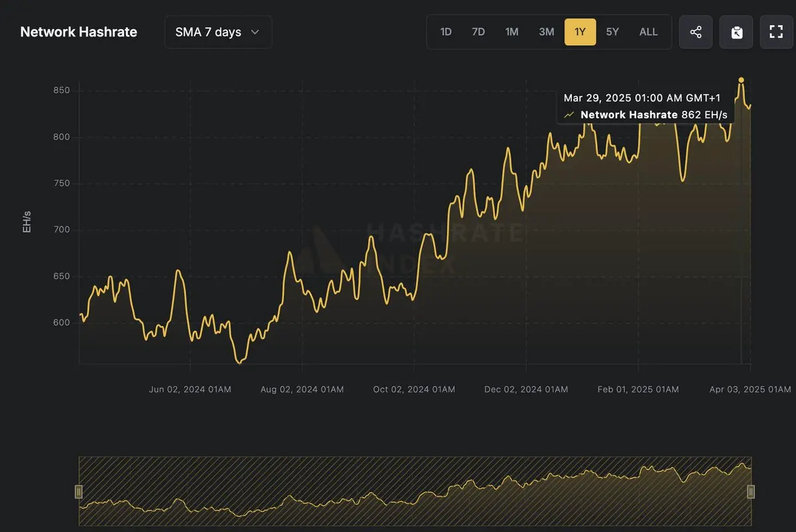Click the 700 y-axis value
The width and height of the screenshot is (796, 532).
(x=62, y=230)
